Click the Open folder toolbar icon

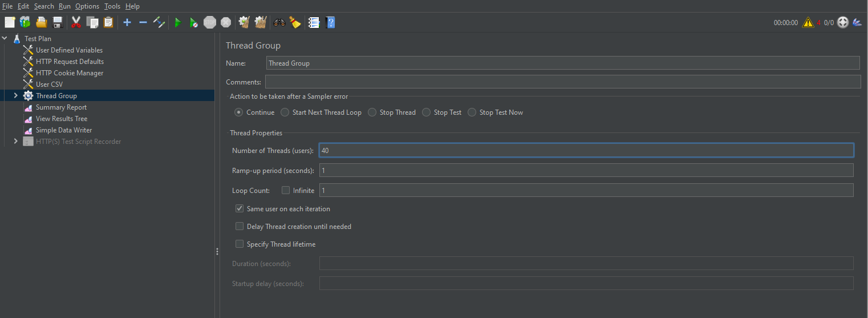pos(41,22)
